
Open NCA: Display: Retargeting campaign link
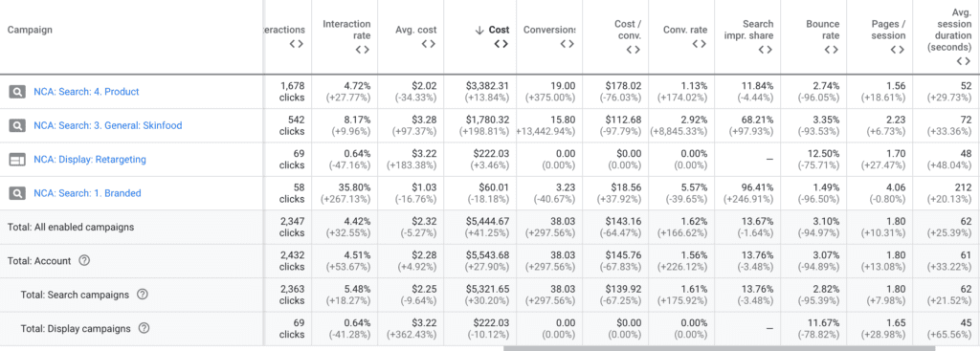tap(90, 160)
